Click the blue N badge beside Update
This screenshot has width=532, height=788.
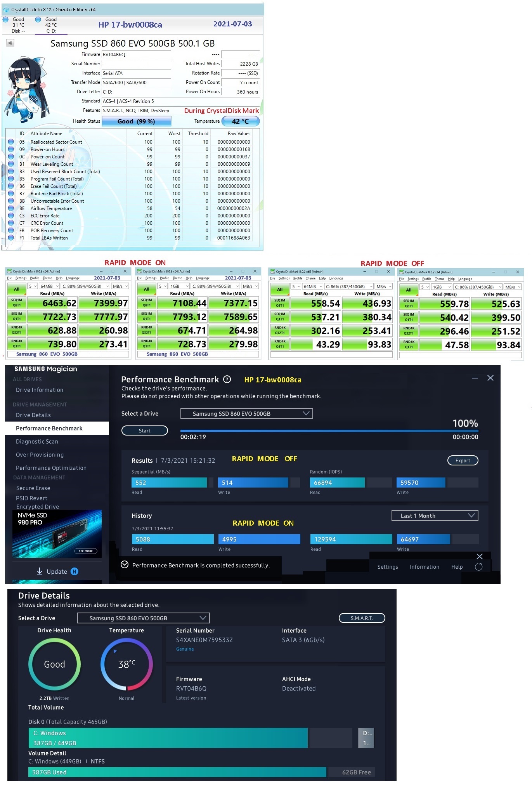click(75, 571)
